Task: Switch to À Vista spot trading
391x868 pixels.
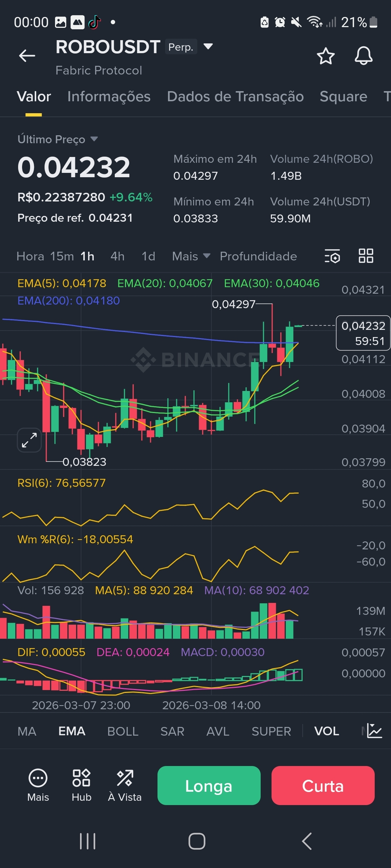Action: (x=125, y=786)
